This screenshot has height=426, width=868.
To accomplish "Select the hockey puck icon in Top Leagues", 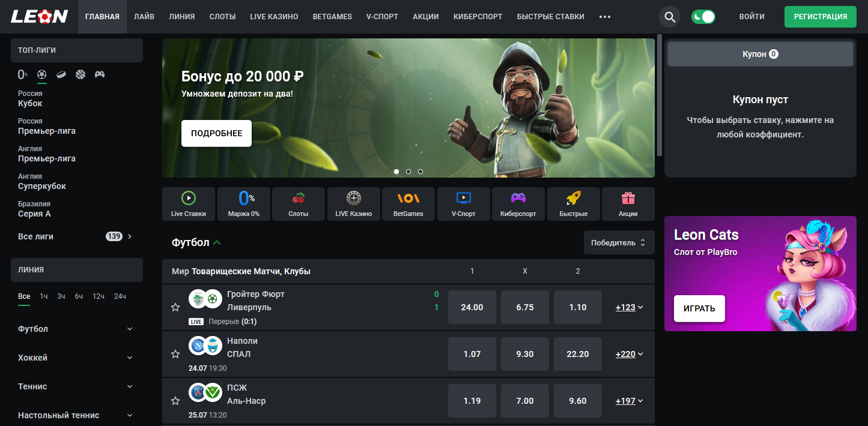I will tap(61, 74).
